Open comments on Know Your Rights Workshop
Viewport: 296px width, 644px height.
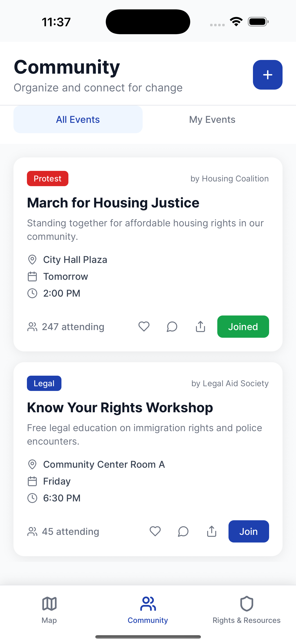point(183,531)
